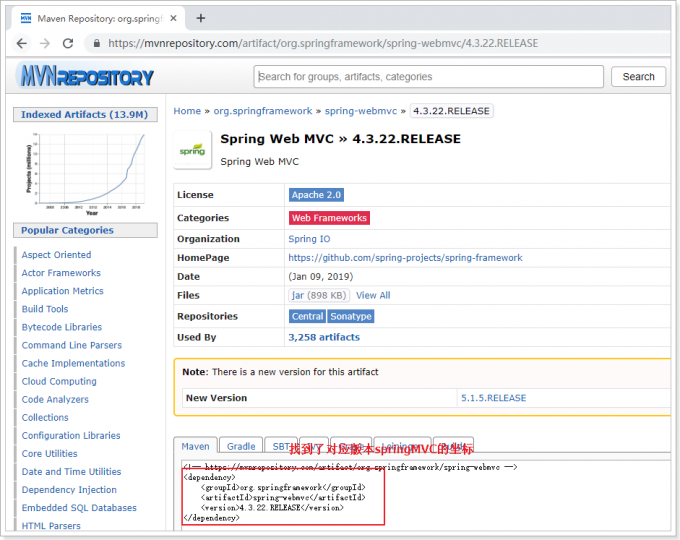680x540 pixels.
Task: Reload the page with refresh icon
Action: click(68, 43)
